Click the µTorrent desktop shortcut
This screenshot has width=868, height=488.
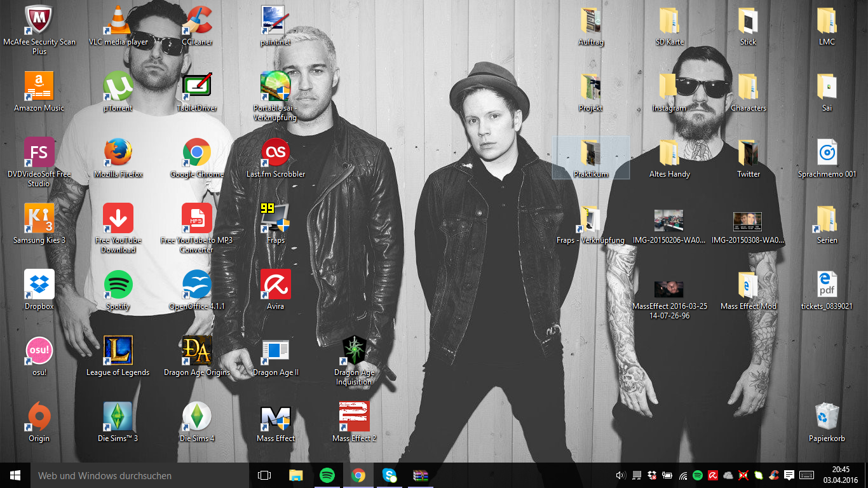point(118,88)
